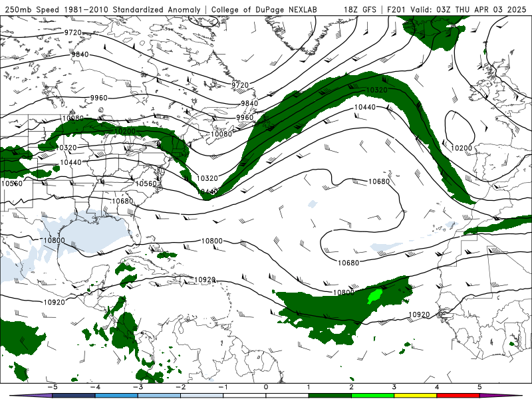
Task: Select the light blue -3 to -2 colorbar segment
Action: click(159, 396)
